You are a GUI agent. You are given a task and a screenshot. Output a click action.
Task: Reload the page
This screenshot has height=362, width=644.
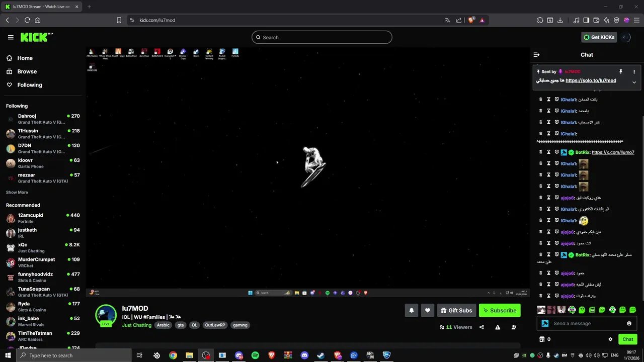click(27, 20)
